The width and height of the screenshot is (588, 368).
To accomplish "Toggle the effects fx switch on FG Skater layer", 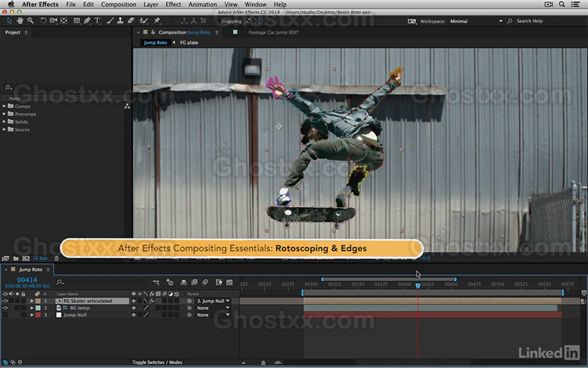I will [x=152, y=301].
